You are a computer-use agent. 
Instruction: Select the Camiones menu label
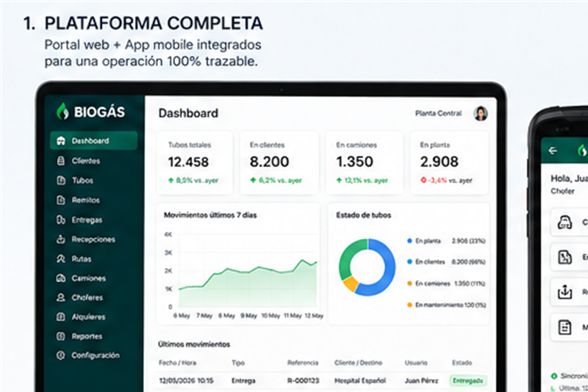pos(89,278)
